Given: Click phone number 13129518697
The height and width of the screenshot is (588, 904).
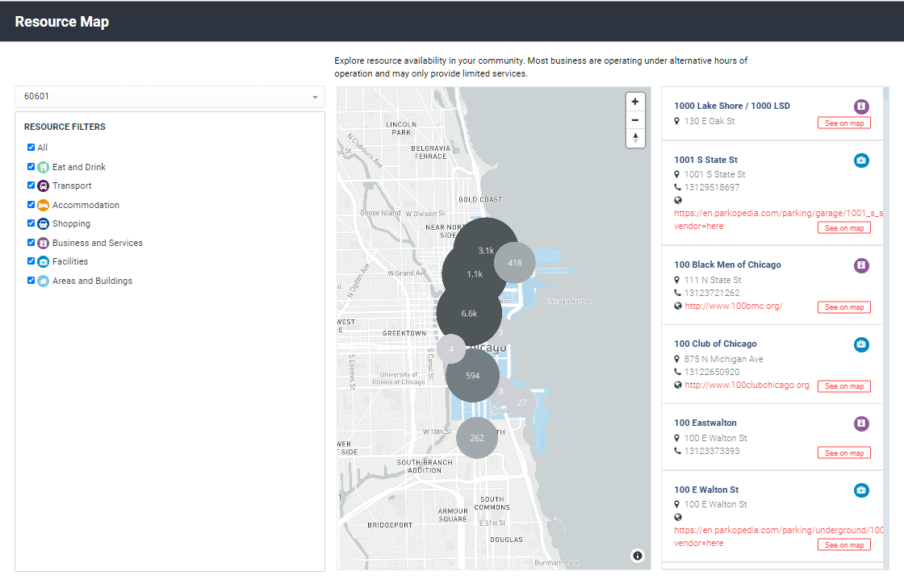Looking at the screenshot, I should click(711, 187).
